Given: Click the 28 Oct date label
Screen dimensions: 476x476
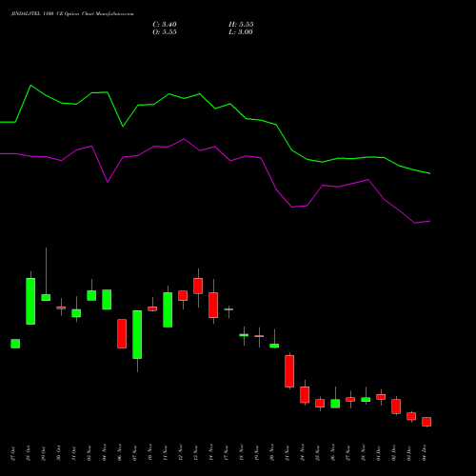Looking at the screenshot, I should 28,453.
